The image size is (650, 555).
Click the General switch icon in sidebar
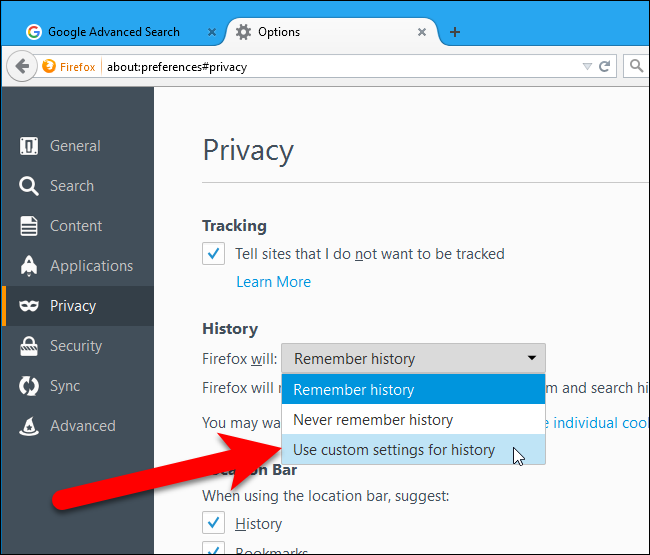29,146
